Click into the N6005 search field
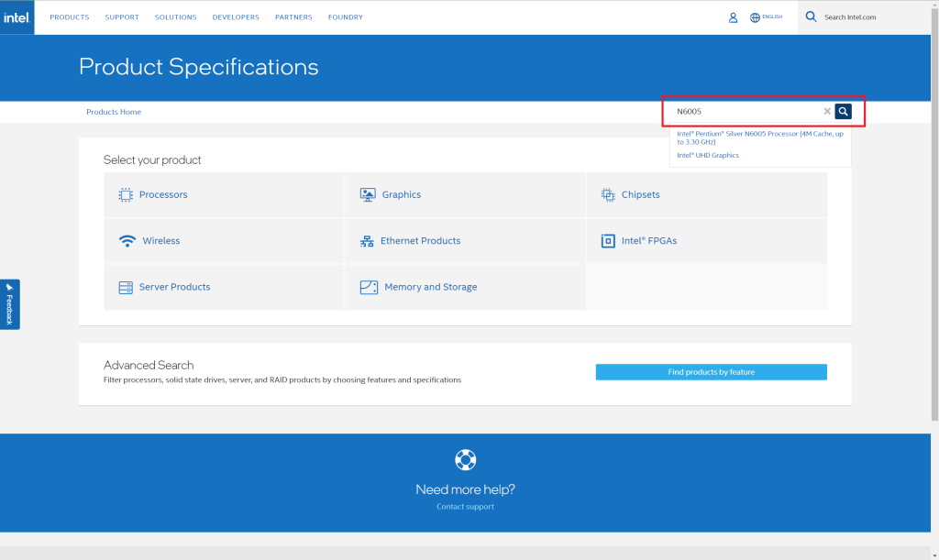Viewport: 939px width, 560px height. 743,112
